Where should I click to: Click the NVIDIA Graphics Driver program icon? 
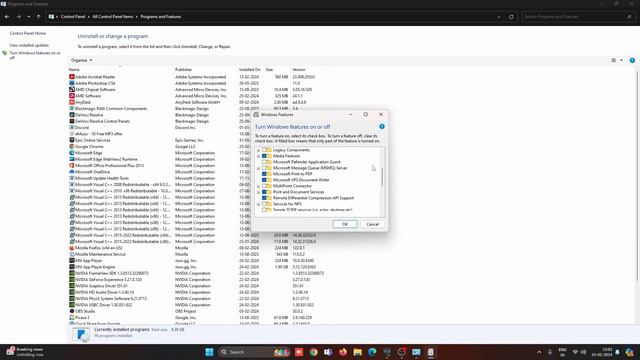pos(72,286)
